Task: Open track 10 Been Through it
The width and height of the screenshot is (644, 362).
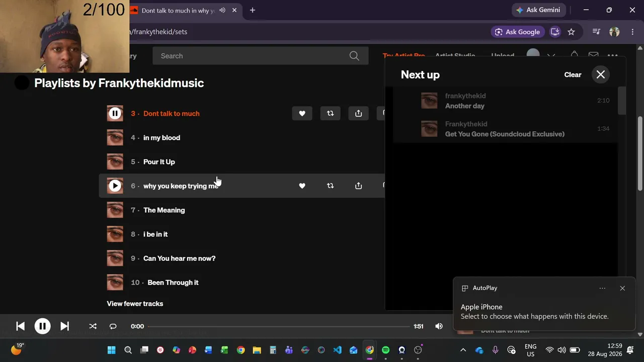Action: tap(173, 283)
